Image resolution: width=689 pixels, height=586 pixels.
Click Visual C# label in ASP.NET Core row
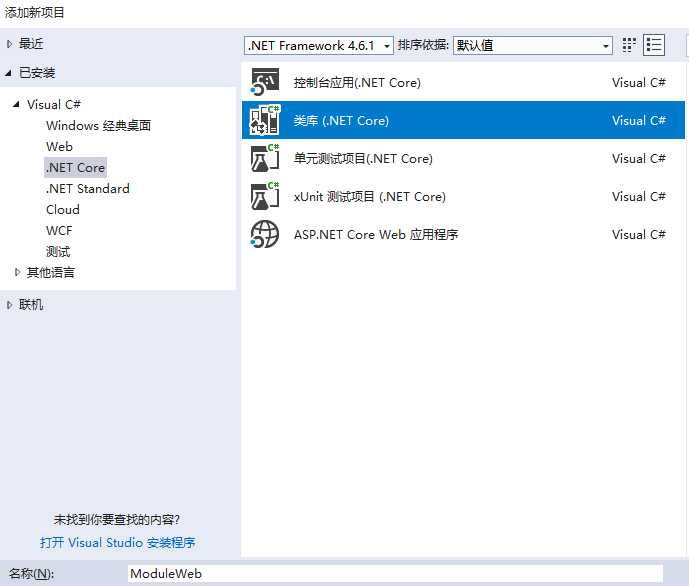tap(639, 235)
